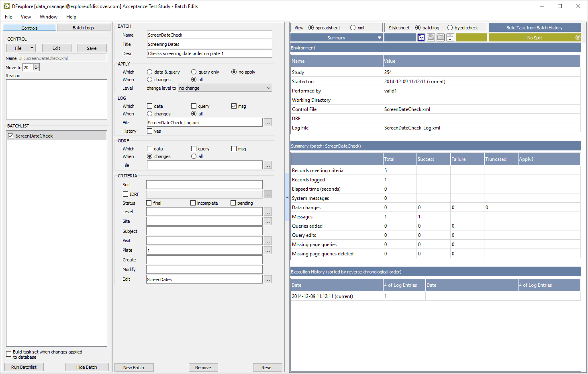Click the browse button beside Edit field
This screenshot has height=374, width=588.
[x=268, y=279]
